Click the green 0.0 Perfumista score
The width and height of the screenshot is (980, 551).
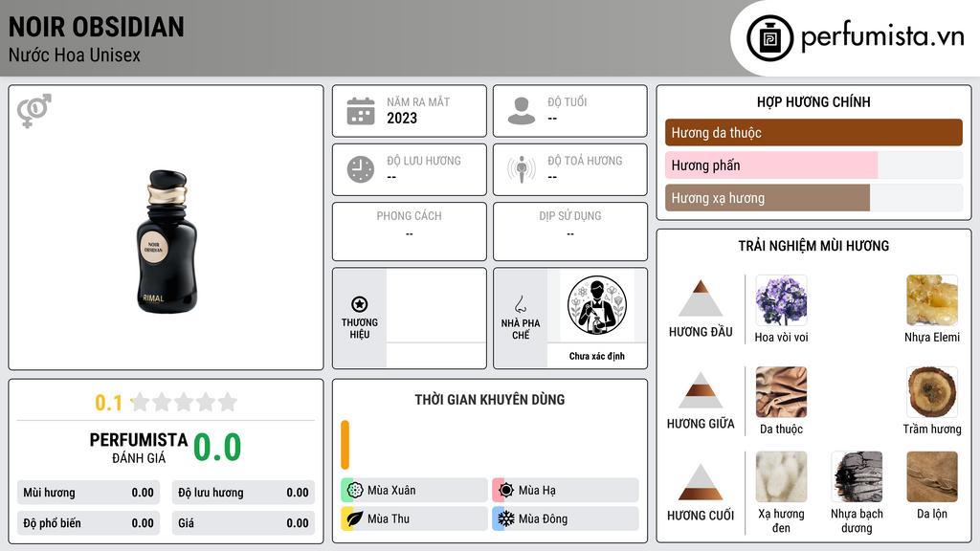point(217,448)
